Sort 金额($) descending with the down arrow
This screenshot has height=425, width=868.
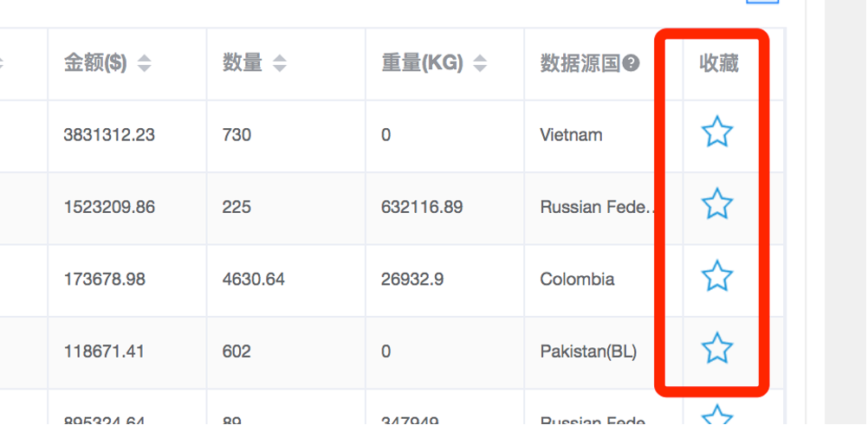point(145,68)
